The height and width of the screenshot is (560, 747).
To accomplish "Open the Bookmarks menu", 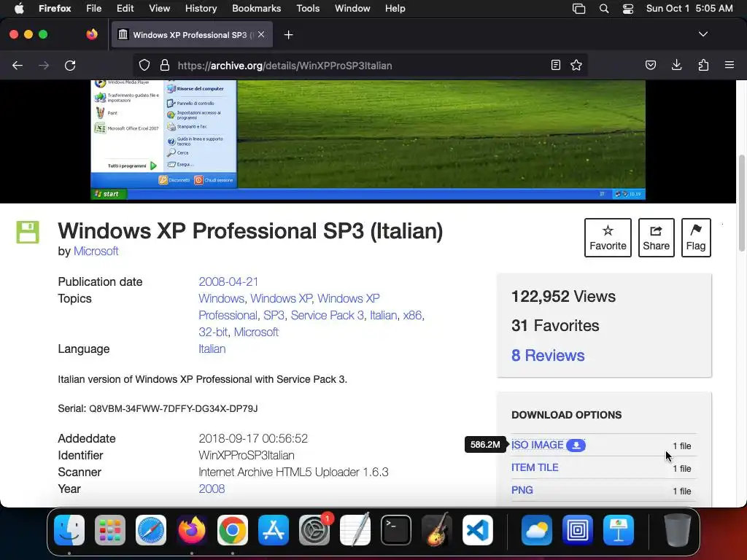I will coord(256,8).
